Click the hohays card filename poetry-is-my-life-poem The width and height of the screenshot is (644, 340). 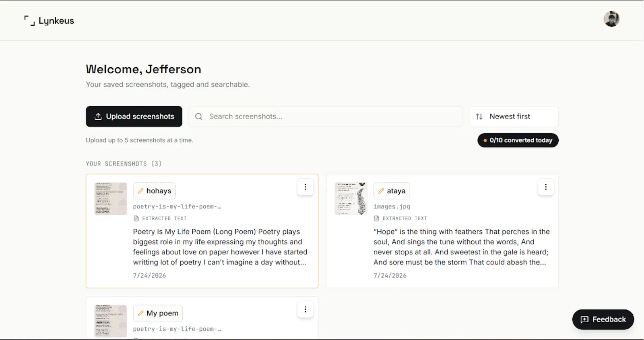click(177, 207)
